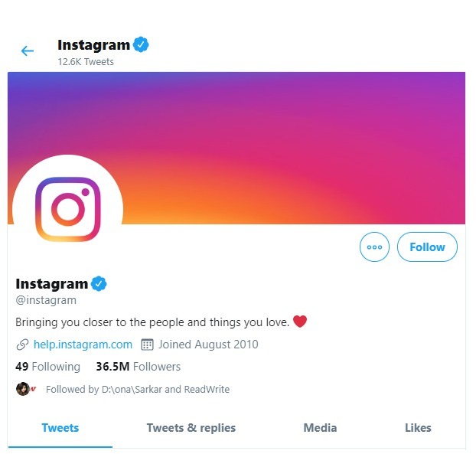Open help.instagram.com link
This screenshot has height=454, width=476.
click(x=83, y=345)
